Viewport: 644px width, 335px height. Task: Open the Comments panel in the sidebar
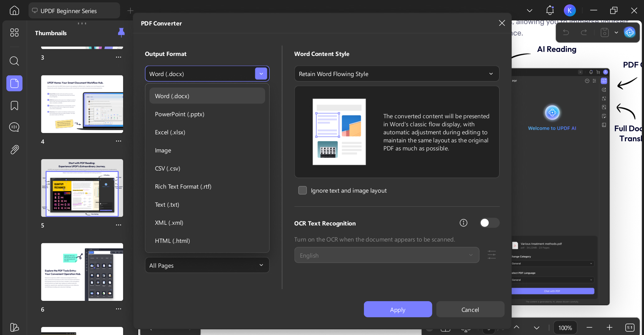tap(14, 127)
